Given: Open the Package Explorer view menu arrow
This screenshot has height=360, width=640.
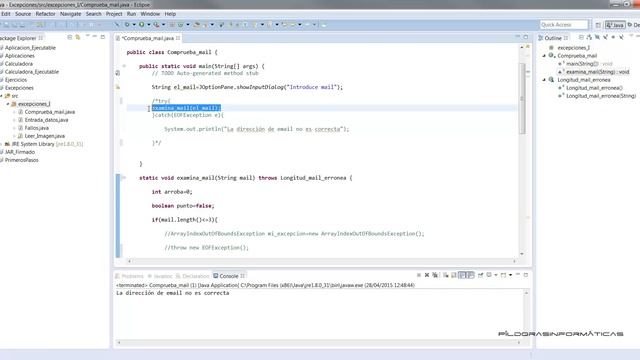Looking at the screenshot, I should click(x=87, y=36).
